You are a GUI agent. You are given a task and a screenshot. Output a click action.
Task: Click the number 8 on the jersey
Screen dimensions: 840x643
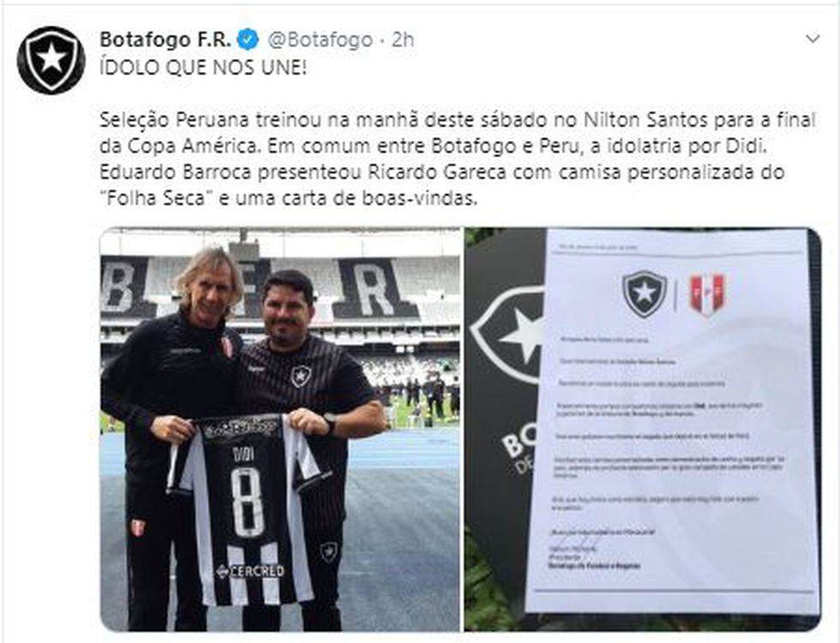click(247, 502)
